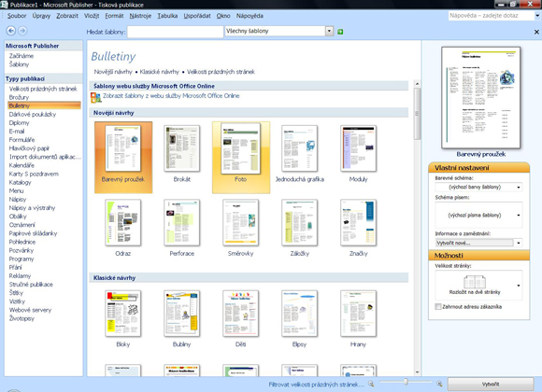Select the Bloky classic template
The height and width of the screenshot is (392, 542).
[x=123, y=319]
